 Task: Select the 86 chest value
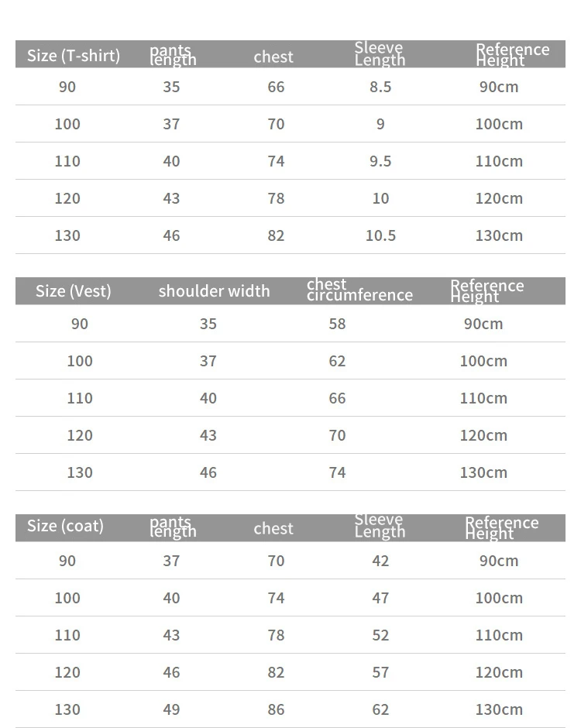coord(276,709)
